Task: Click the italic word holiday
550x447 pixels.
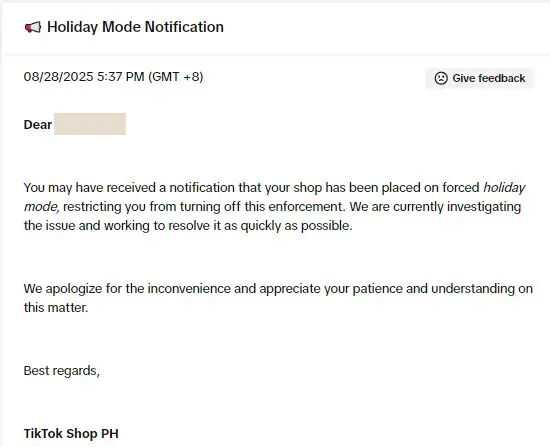Action: pos(504,188)
